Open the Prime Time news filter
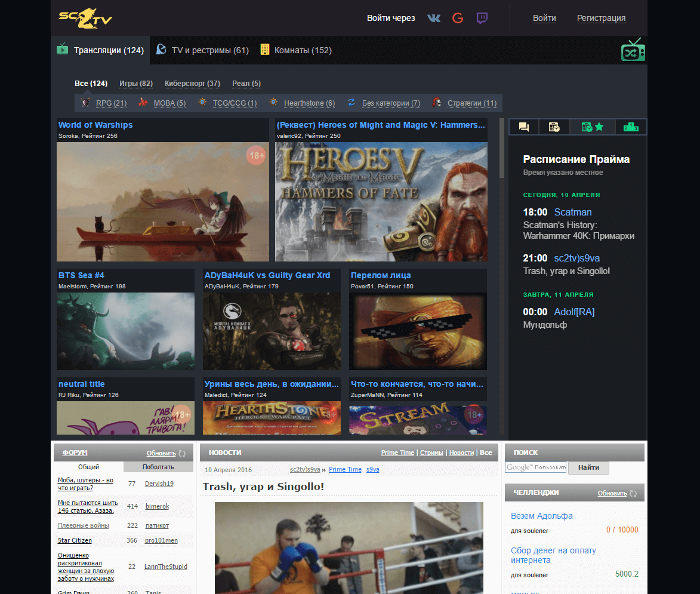The height and width of the screenshot is (594, 700). coord(397,453)
